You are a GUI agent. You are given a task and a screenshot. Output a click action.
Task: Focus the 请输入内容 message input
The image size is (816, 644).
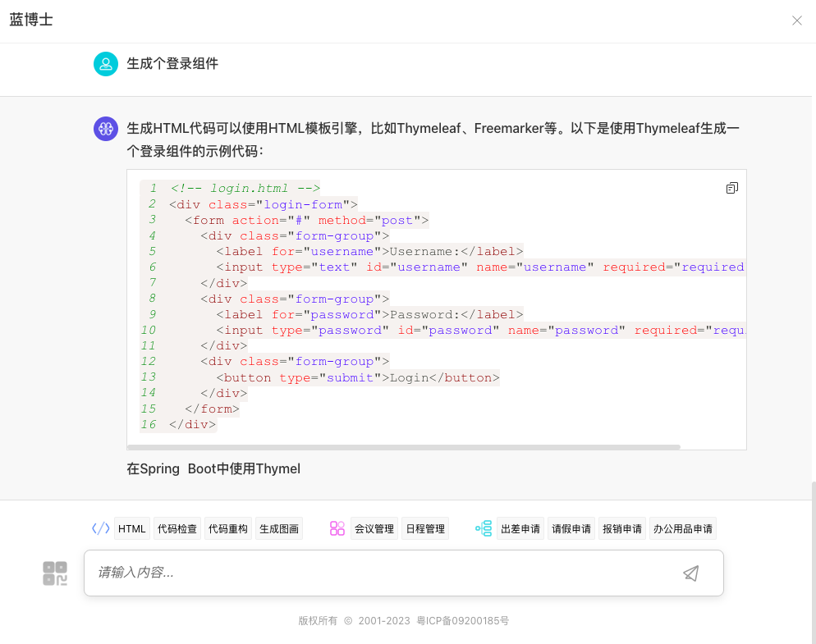pyautogui.click(x=378, y=573)
